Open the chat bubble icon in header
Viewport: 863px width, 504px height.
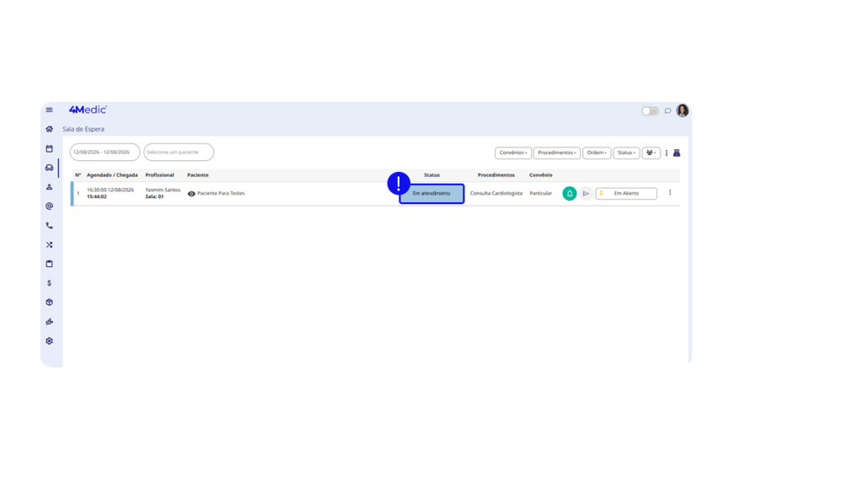[x=667, y=111]
